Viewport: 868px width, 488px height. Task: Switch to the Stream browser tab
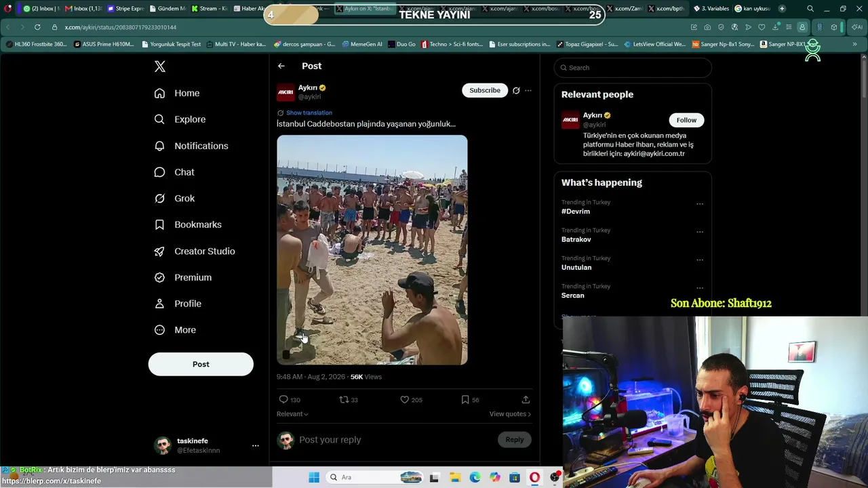tap(210, 9)
